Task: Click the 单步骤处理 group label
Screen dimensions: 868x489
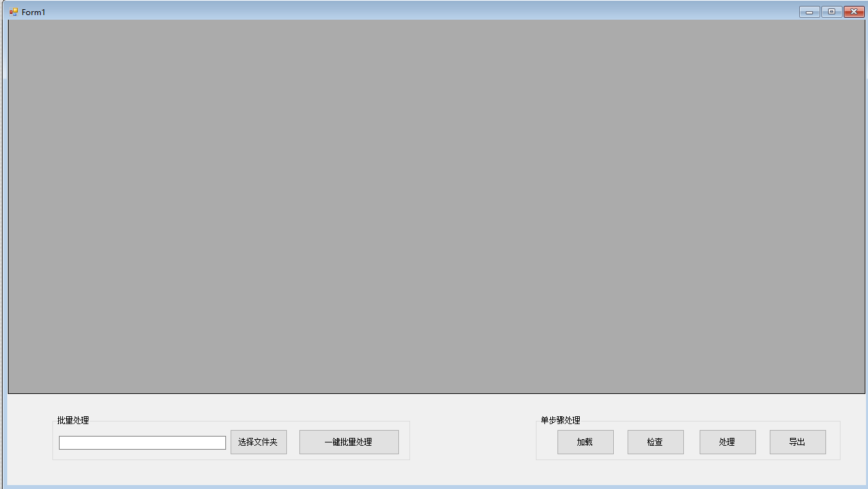Action: 560,421
